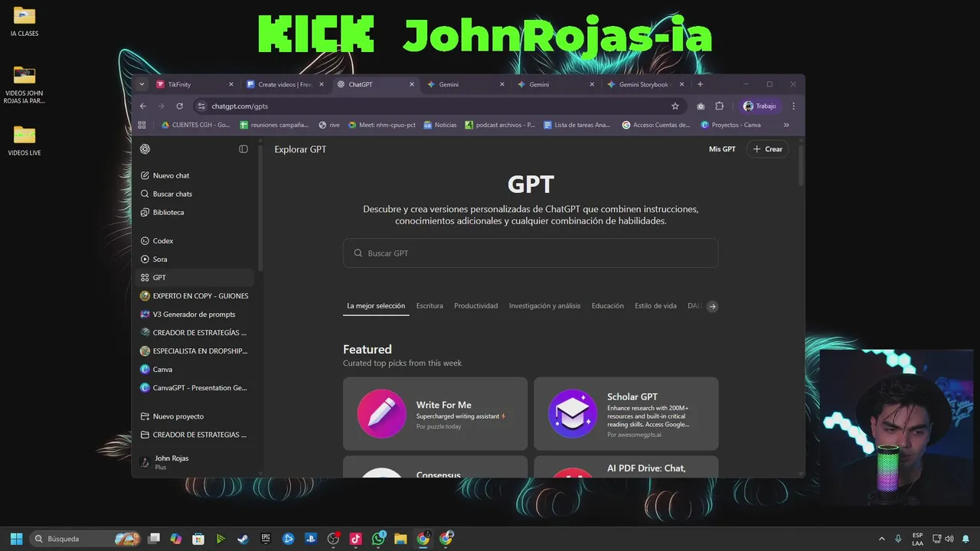Open John Rojas Plus account menu
This screenshot has width=980, height=551.
194,461
